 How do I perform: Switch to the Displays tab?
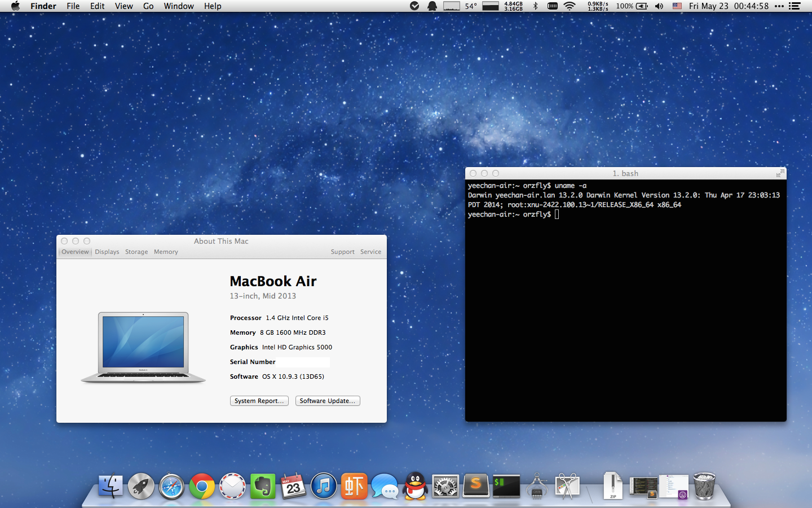coord(107,252)
